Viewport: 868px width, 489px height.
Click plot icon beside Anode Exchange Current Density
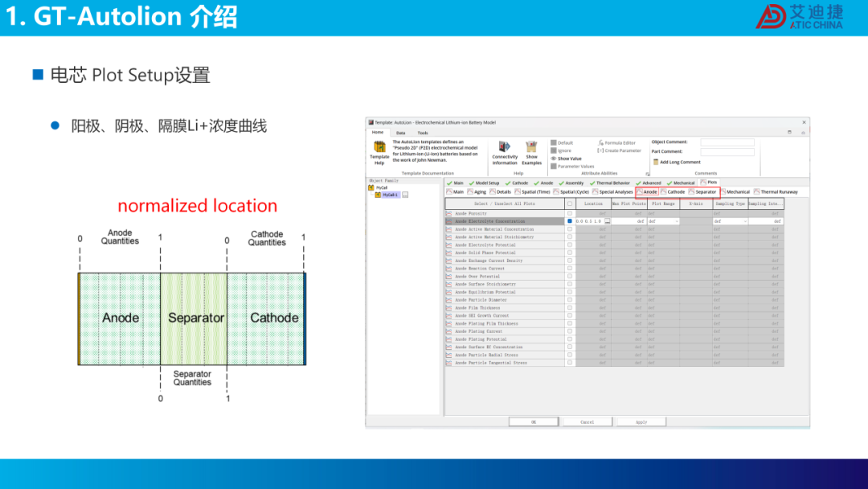pyautogui.click(x=449, y=261)
